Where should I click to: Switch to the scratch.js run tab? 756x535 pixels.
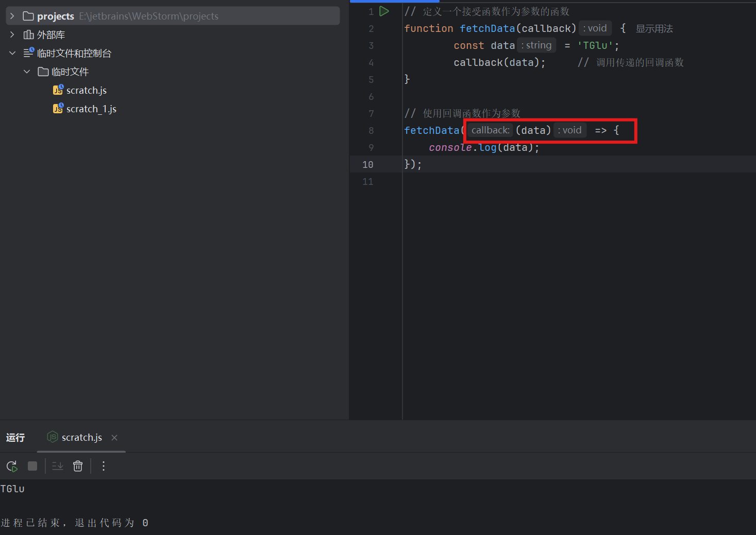81,437
